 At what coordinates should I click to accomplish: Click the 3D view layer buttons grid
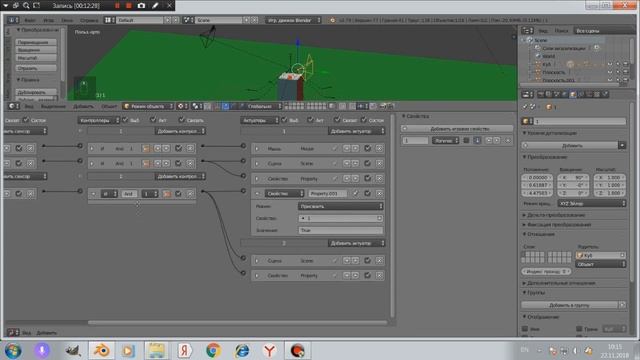click(x=304, y=106)
